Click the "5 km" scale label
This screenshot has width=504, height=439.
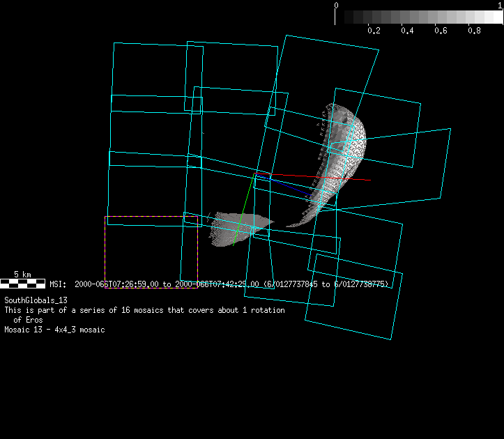pyautogui.click(x=23, y=275)
